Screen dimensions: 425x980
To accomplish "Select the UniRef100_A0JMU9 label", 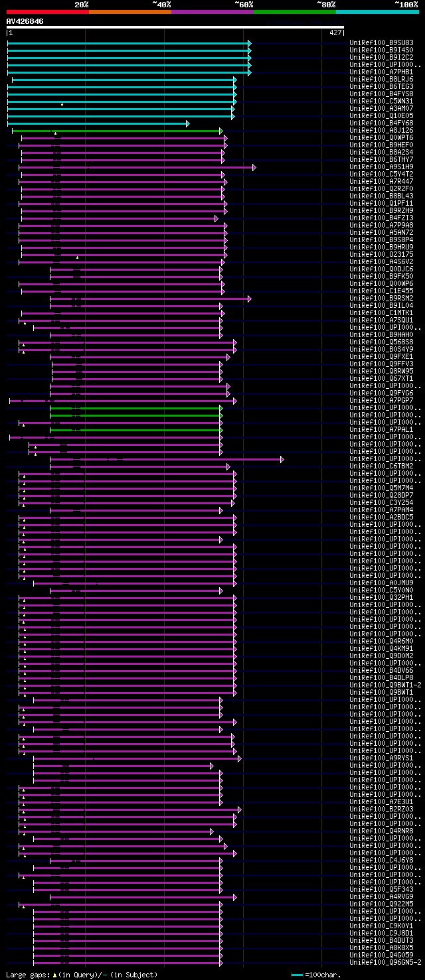I will tap(381, 583).
